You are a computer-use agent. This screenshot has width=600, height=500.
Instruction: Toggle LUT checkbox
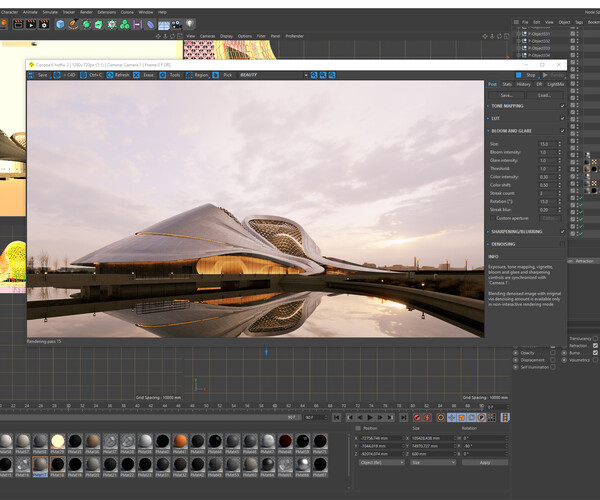(562, 119)
